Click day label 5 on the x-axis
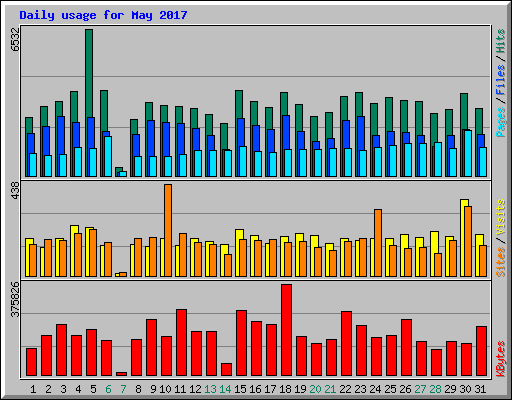This screenshot has height=400, width=512. [93, 389]
